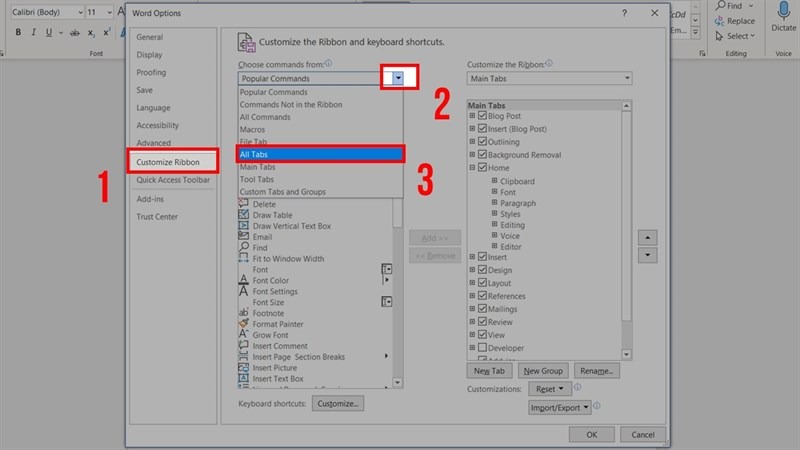Click the Draw Table command icon
The height and width of the screenshot is (450, 800).
[244, 214]
